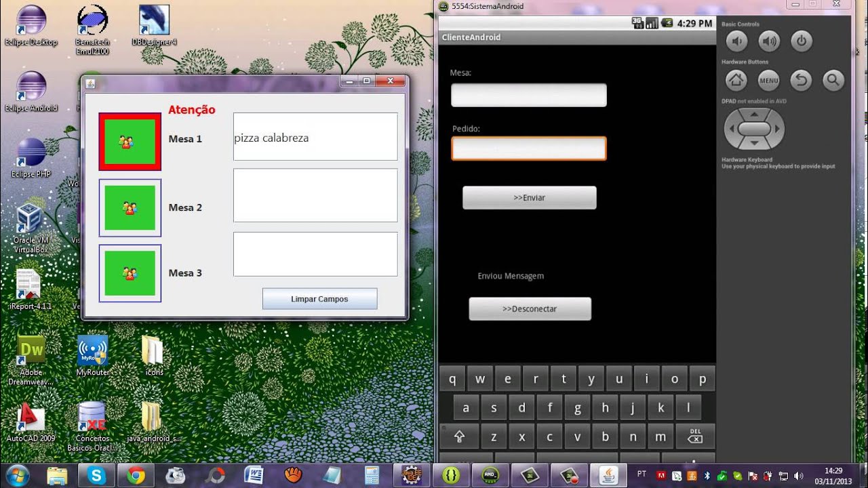This screenshot has width=868, height=488.
Task: Tap the emulator Home hardware button
Action: click(x=736, y=81)
